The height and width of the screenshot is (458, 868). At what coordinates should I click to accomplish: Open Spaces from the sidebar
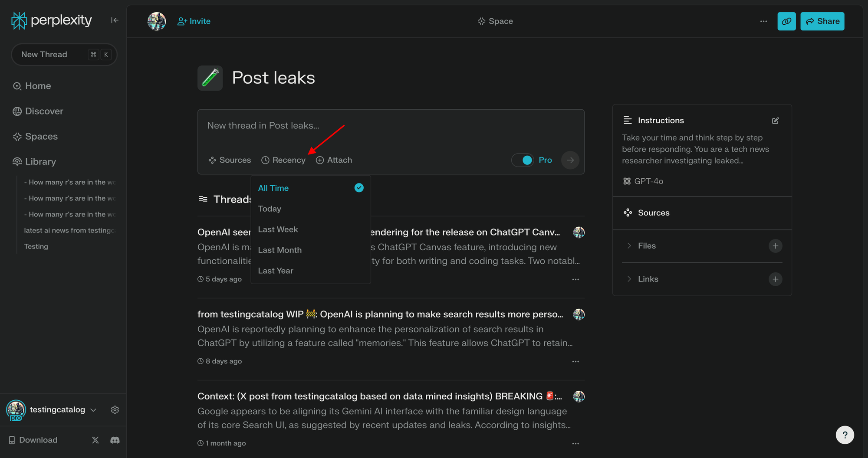point(35,136)
